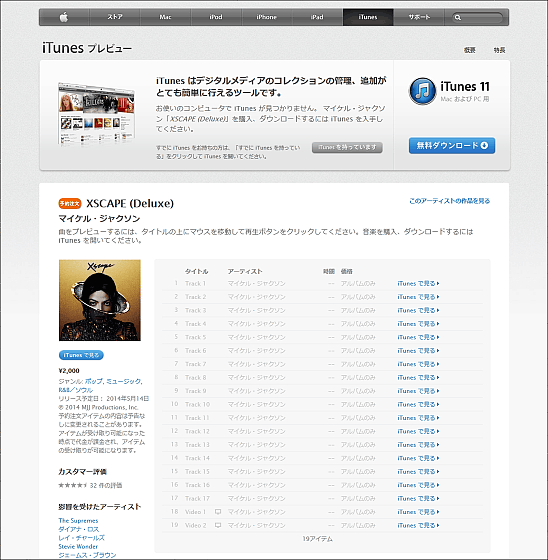Click the 'iTunes を持っています' gray button
This screenshot has height=560, width=548.
(x=347, y=147)
